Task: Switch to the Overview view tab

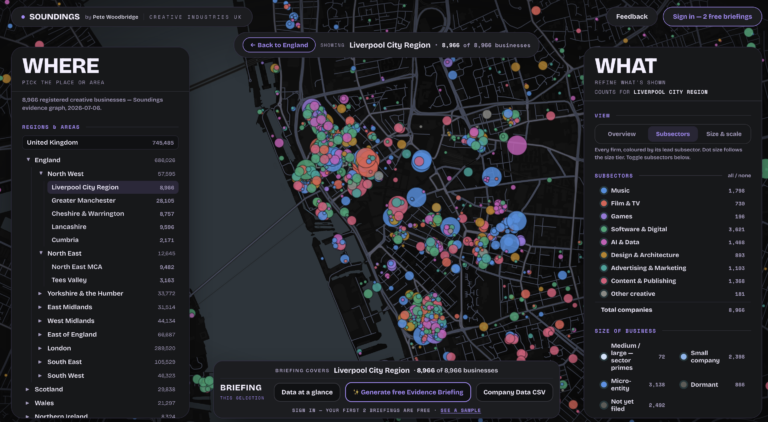Action: (622, 134)
